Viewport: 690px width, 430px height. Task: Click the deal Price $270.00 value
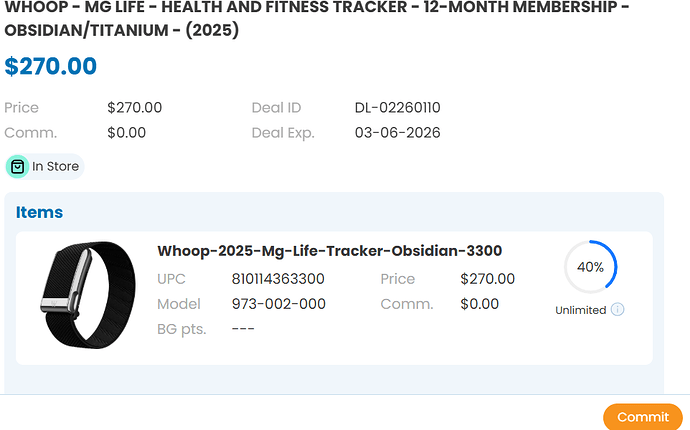[x=135, y=107]
